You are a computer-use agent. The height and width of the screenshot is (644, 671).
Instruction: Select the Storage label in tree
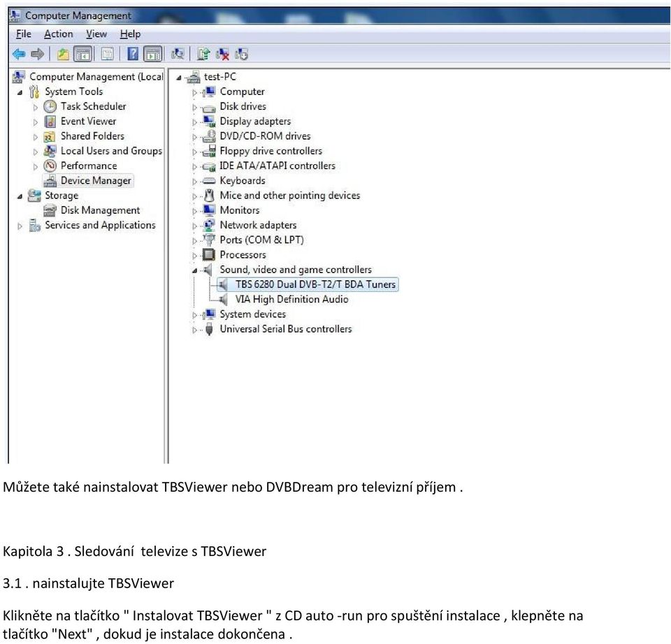click(x=62, y=196)
